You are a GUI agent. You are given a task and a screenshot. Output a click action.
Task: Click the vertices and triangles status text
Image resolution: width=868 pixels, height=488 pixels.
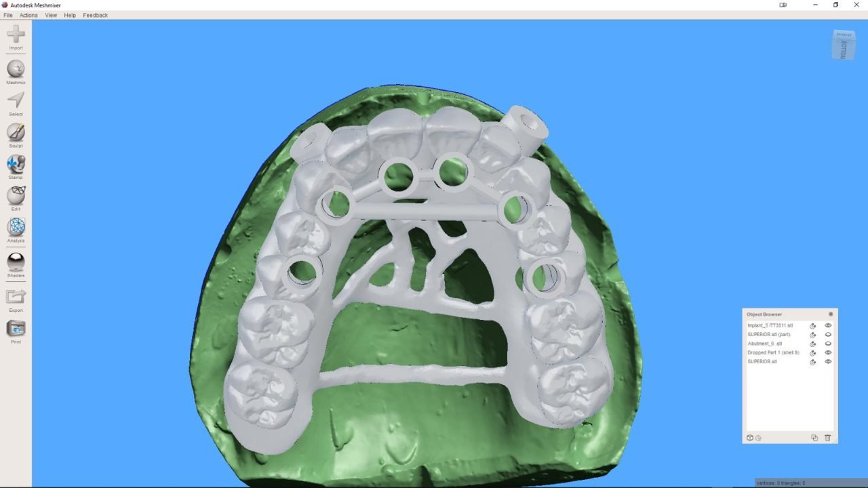click(x=781, y=483)
